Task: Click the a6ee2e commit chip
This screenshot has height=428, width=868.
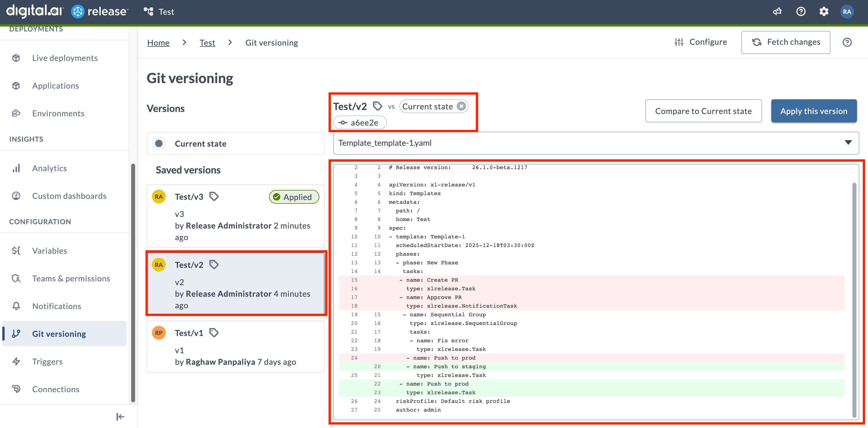Action: click(359, 122)
